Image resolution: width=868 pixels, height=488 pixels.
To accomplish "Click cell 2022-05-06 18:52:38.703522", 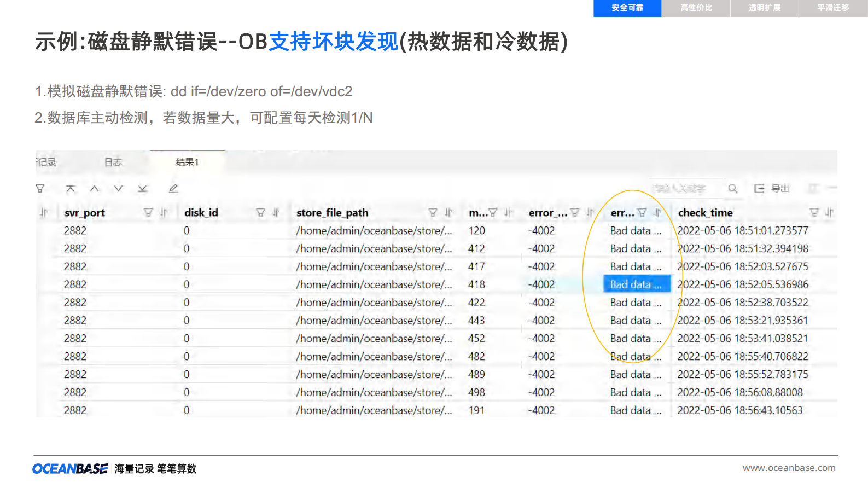I will click(x=743, y=303).
